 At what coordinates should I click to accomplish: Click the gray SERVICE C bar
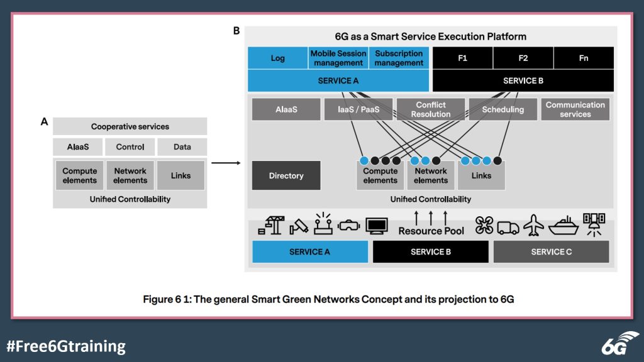click(x=551, y=251)
